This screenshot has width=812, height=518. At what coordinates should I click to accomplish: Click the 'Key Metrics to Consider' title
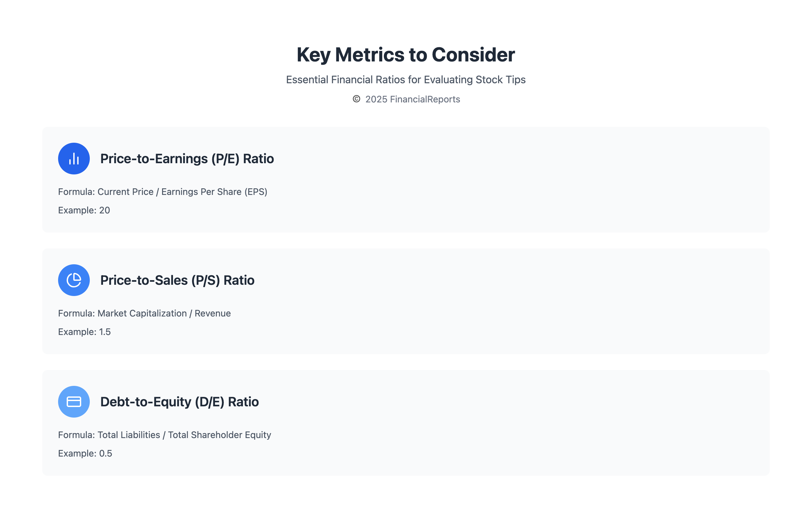click(406, 55)
